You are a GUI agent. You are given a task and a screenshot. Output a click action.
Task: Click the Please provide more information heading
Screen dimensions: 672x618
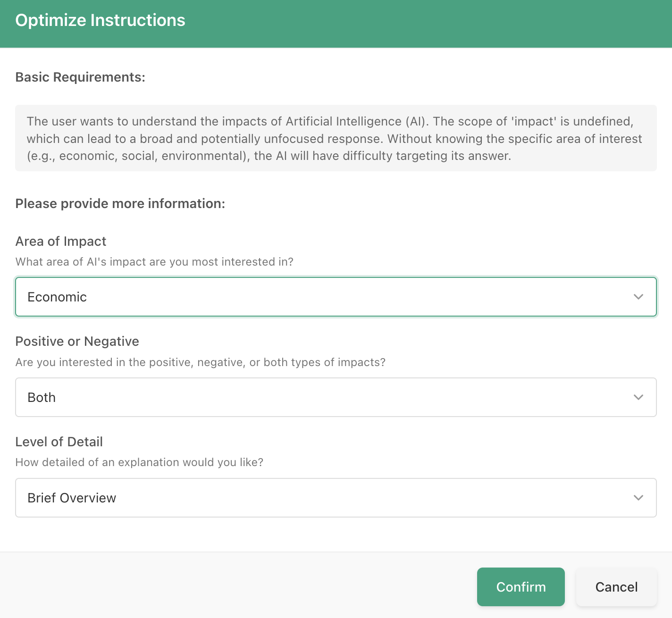coord(120,203)
